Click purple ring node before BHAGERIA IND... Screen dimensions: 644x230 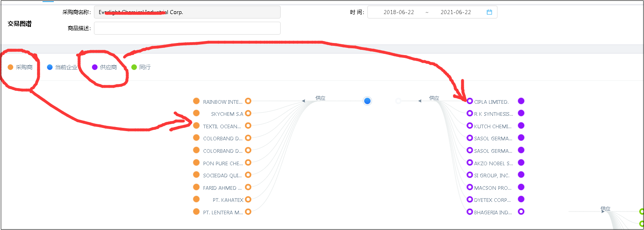pyautogui.click(x=470, y=212)
